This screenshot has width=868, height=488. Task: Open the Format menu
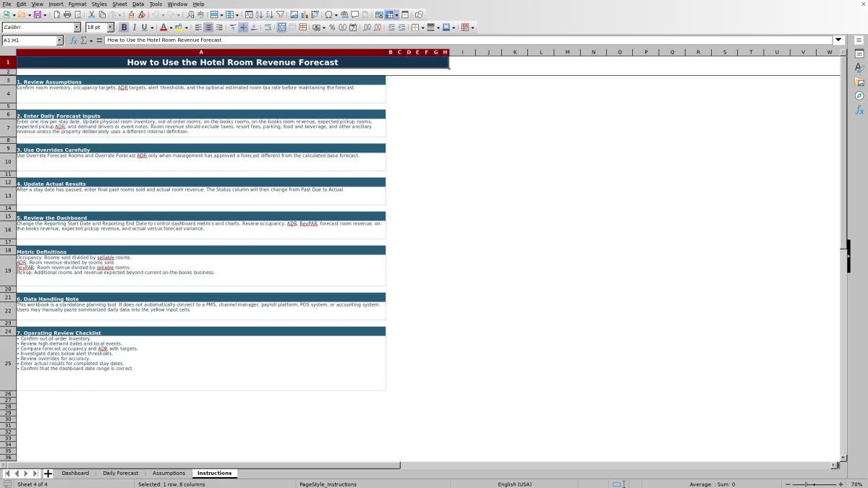tap(77, 4)
